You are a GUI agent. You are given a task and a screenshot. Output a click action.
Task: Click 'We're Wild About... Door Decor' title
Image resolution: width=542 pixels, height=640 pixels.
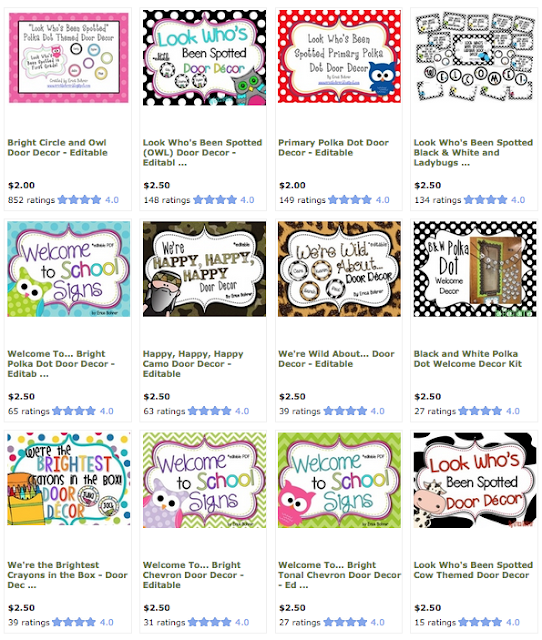tap(336, 359)
